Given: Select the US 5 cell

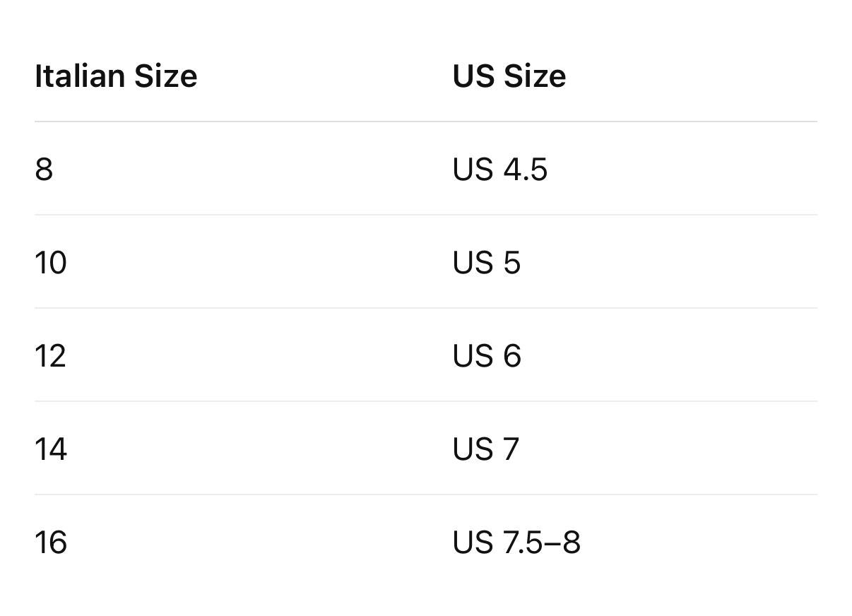Looking at the screenshot, I should [x=487, y=263].
